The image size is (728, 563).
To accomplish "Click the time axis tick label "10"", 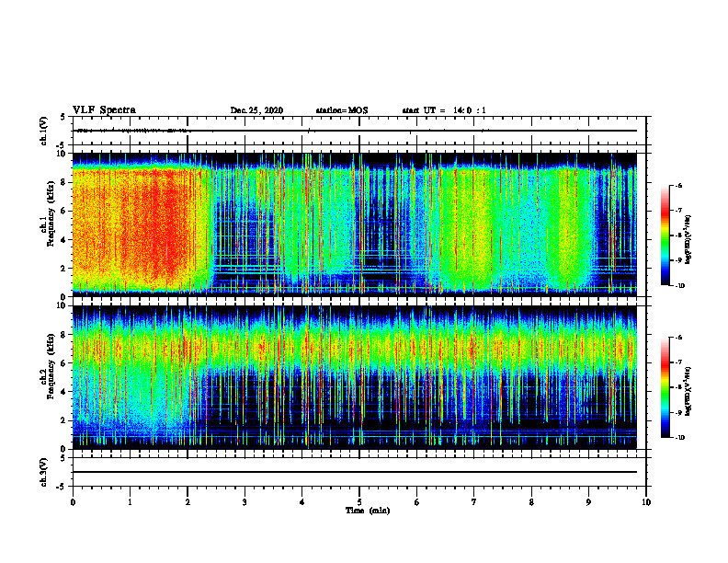I will (x=646, y=501).
